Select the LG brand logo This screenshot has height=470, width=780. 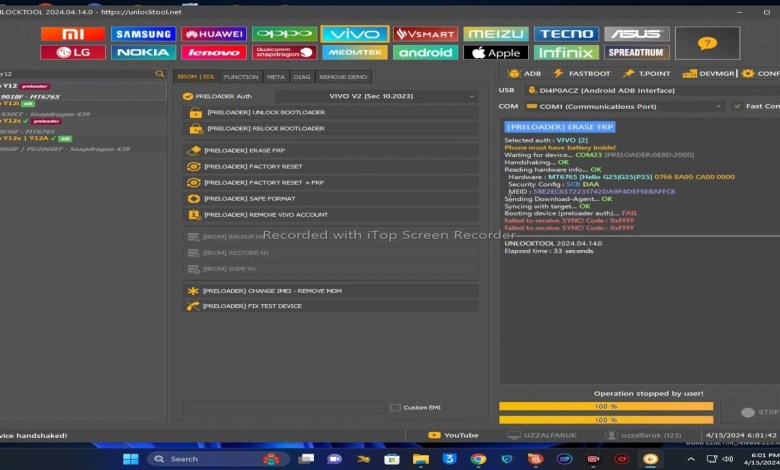(73, 52)
